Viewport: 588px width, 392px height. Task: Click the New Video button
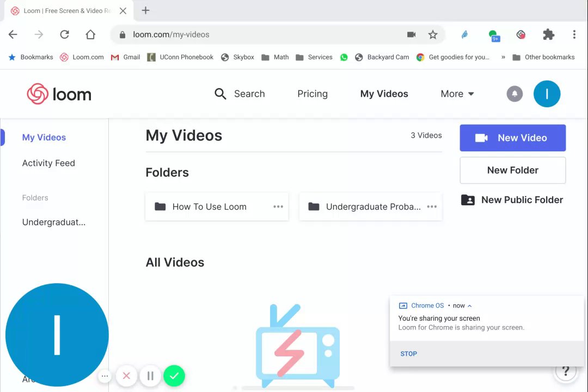click(x=513, y=138)
